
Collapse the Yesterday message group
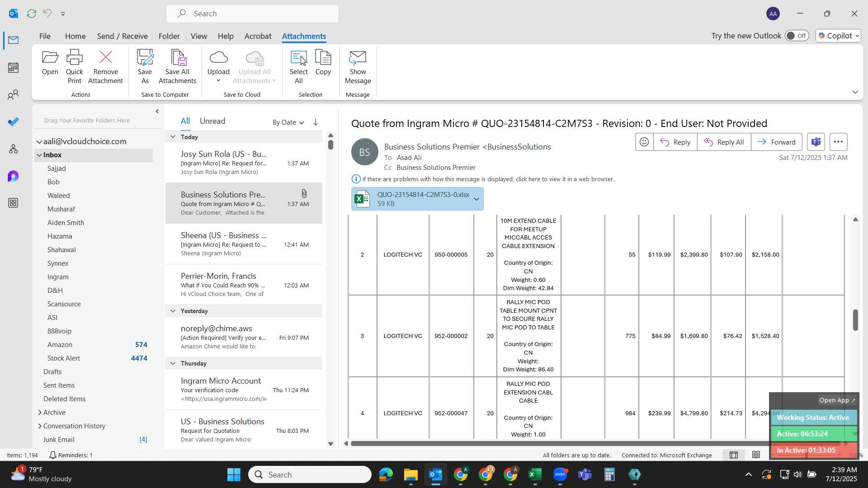pos(173,310)
